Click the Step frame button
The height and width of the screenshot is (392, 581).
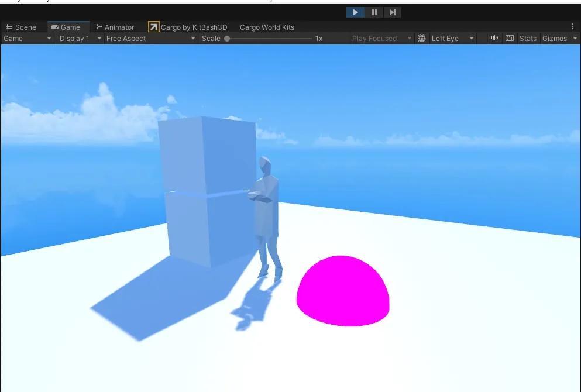[x=393, y=12]
